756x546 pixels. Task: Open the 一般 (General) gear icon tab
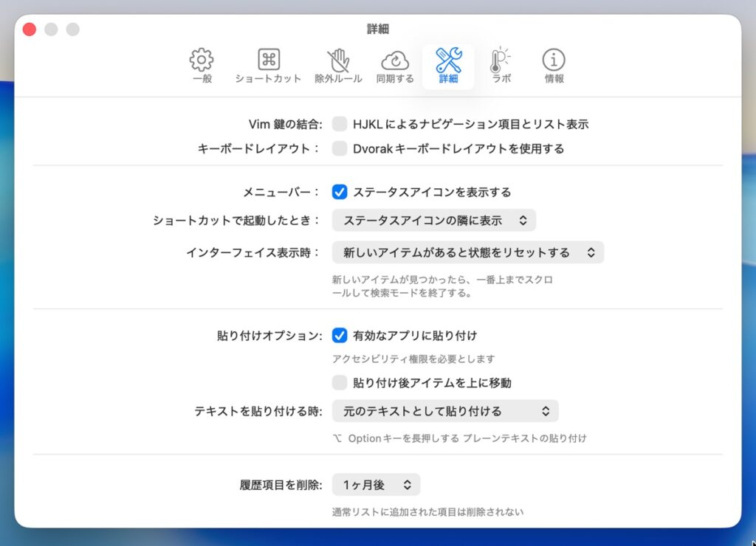pyautogui.click(x=202, y=61)
